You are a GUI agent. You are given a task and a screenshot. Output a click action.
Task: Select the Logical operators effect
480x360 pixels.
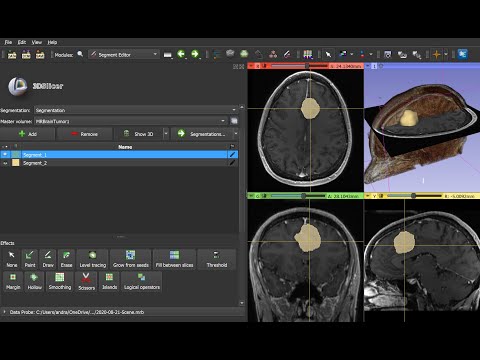click(x=142, y=281)
